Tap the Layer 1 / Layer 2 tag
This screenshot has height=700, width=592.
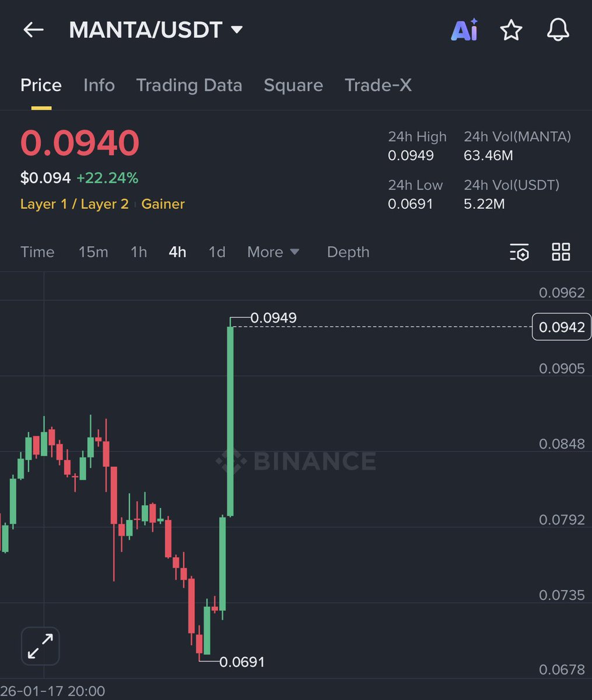[x=74, y=204]
